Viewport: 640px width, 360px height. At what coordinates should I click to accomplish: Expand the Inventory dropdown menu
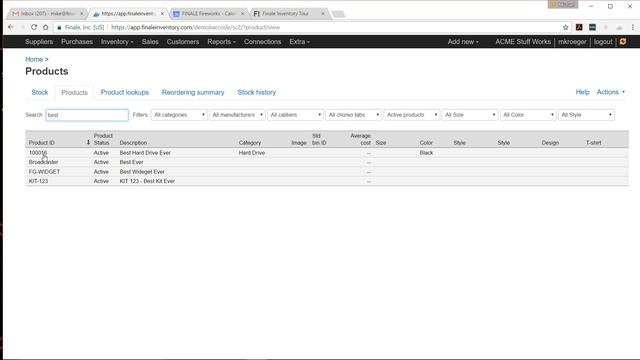point(117,42)
